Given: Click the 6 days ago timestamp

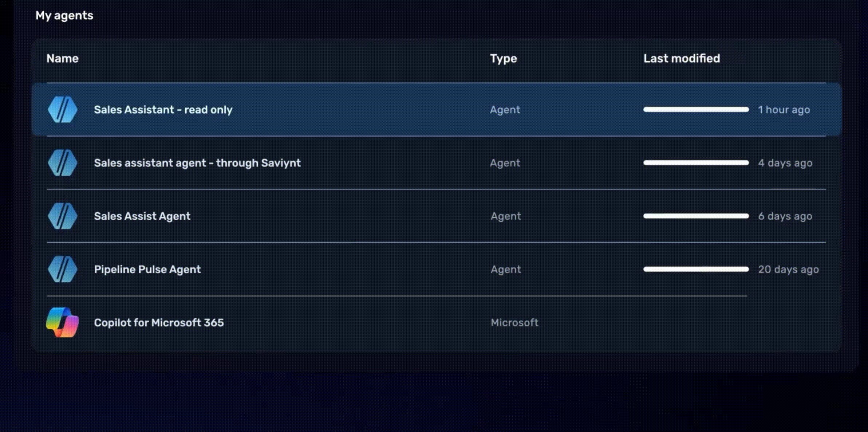Looking at the screenshot, I should (x=785, y=216).
